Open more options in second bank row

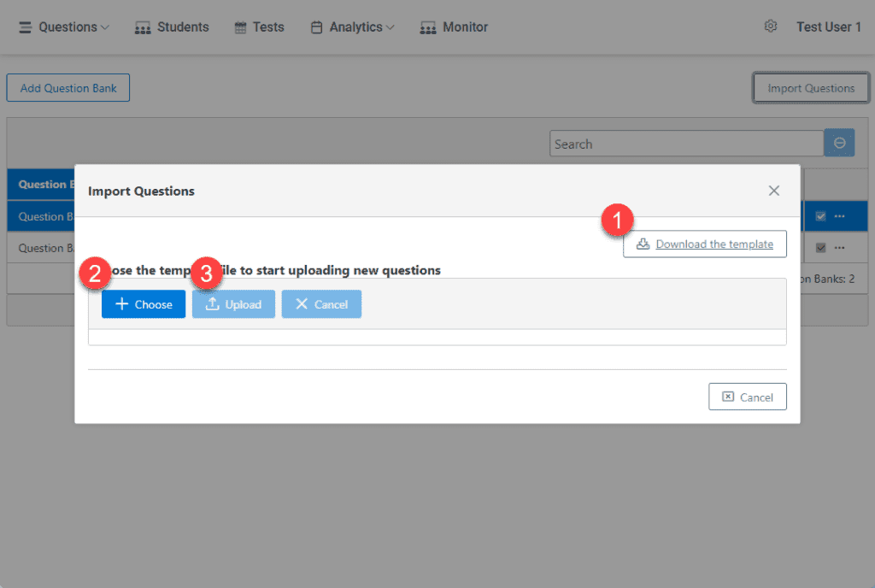[839, 247]
